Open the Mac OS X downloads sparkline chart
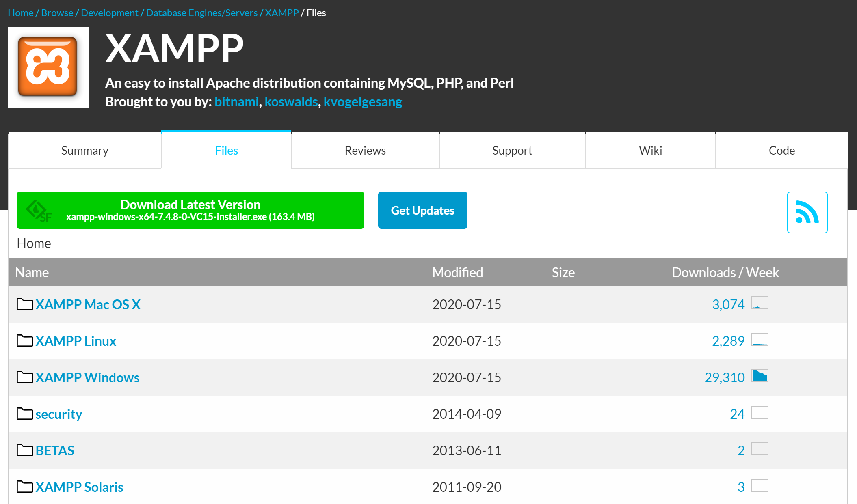Screen dimensions: 857x504 click(x=760, y=303)
